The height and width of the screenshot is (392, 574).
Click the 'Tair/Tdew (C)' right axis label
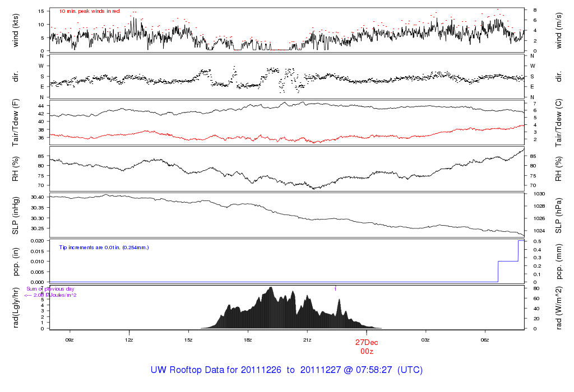pos(559,123)
